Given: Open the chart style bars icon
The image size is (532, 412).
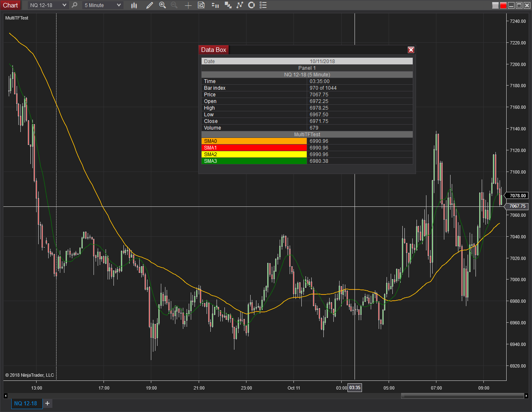Looking at the screenshot, I should coord(134,5).
